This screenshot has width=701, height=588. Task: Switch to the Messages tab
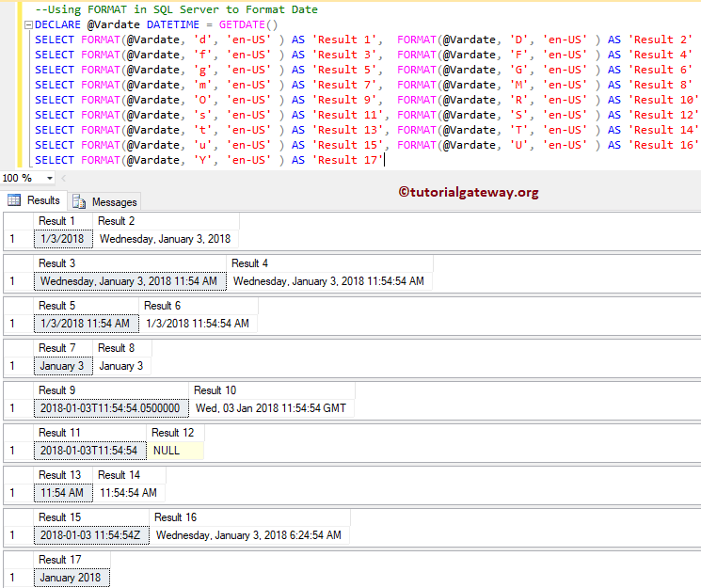point(105,202)
